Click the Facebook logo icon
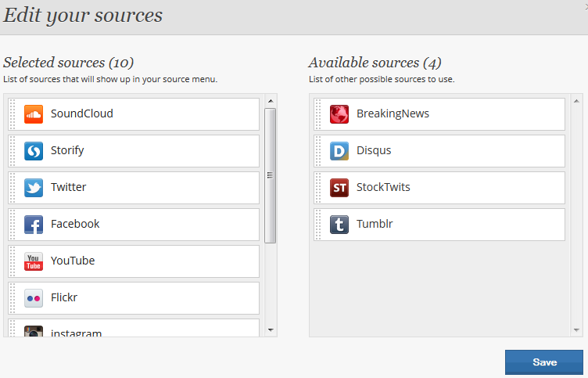Screen dimensions: 588x378 pyautogui.click(x=34, y=225)
